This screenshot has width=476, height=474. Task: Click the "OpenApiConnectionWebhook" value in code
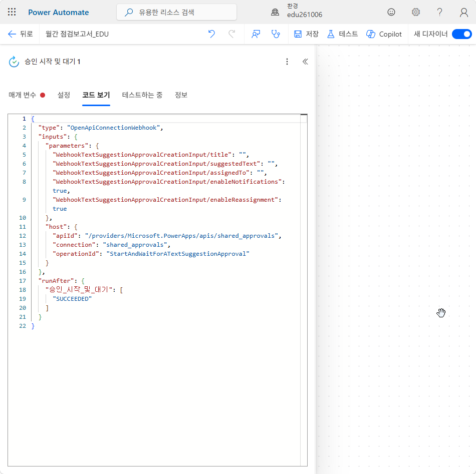[114, 128]
